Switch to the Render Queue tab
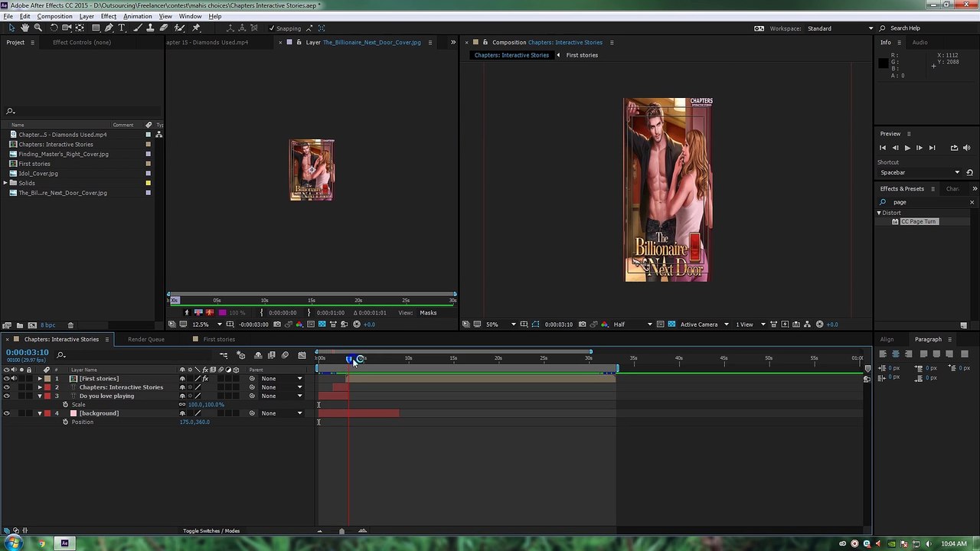Screen dimensions: 980x551 pyautogui.click(x=145, y=340)
